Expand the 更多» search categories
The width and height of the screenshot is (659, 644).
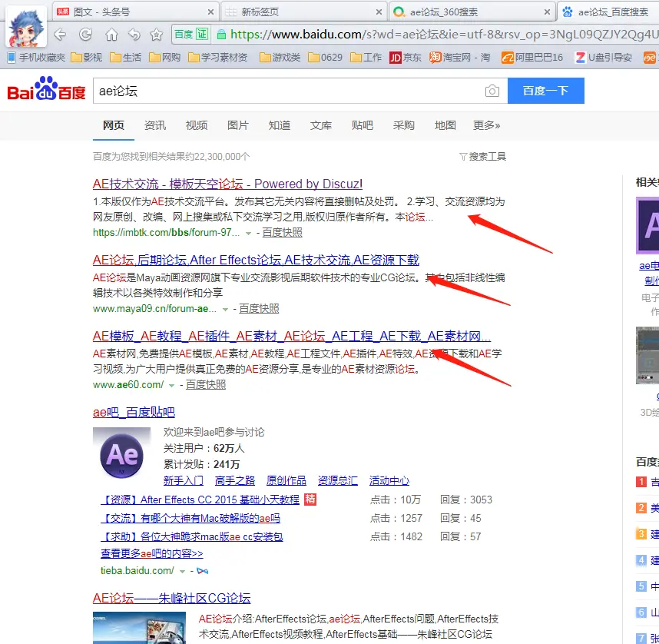click(486, 125)
